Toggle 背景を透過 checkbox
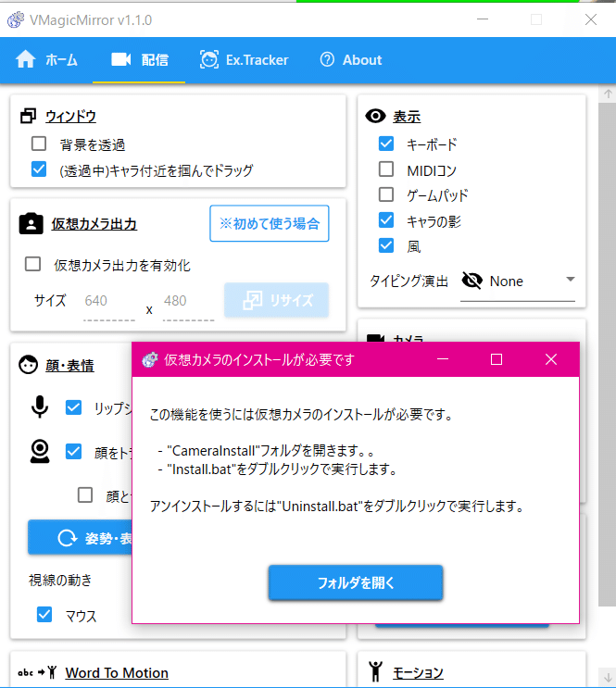The height and width of the screenshot is (688, 616). tap(39, 144)
